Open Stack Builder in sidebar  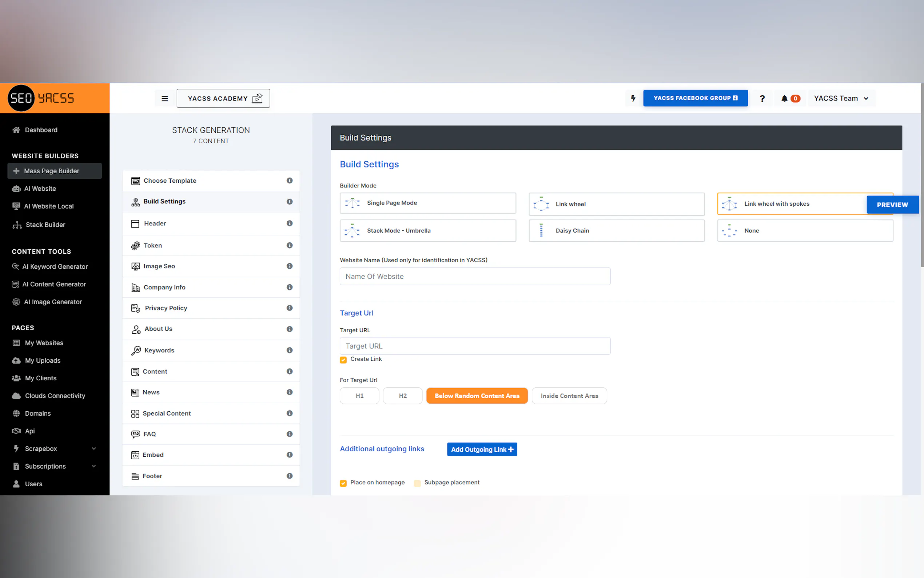coord(45,225)
